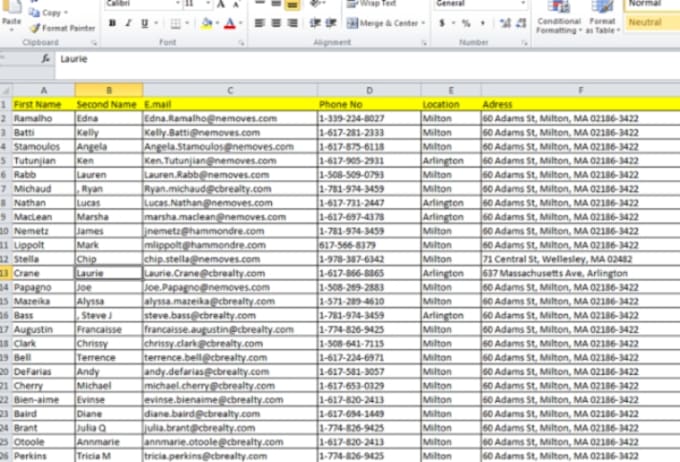
Task: Click the 'Bien-aime' cell
Action: (43, 400)
